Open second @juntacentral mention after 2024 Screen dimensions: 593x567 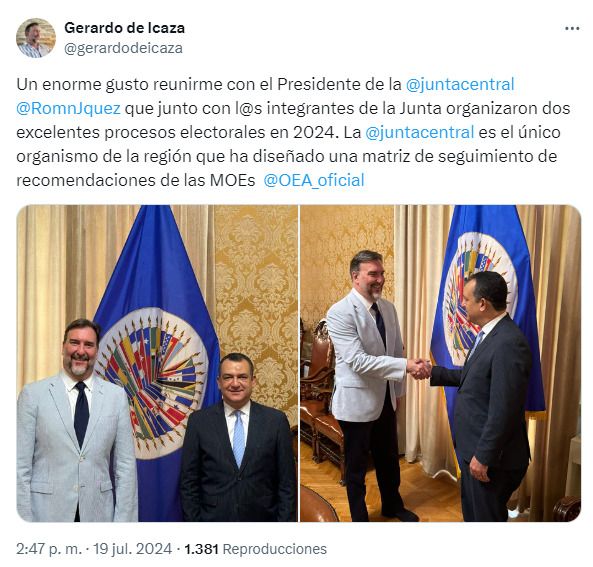point(419,132)
